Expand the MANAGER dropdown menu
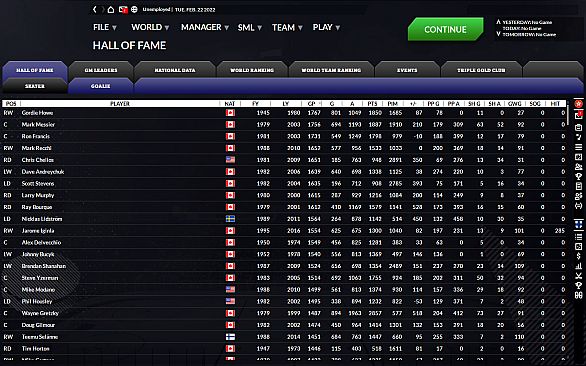The image size is (586, 366). [x=205, y=27]
